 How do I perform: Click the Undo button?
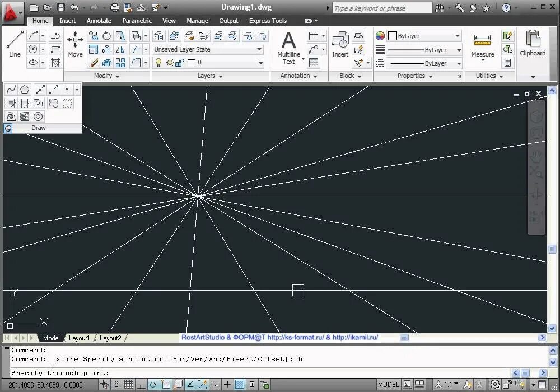tap(74, 7)
